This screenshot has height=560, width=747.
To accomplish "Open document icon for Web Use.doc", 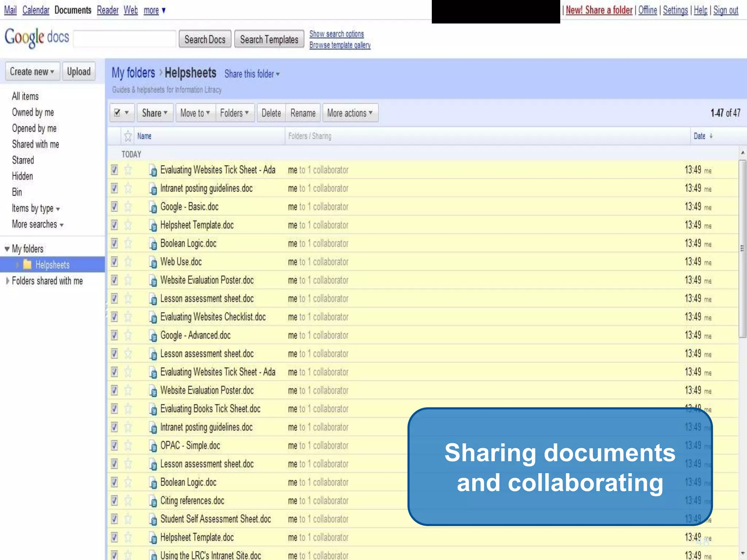I will tap(153, 262).
